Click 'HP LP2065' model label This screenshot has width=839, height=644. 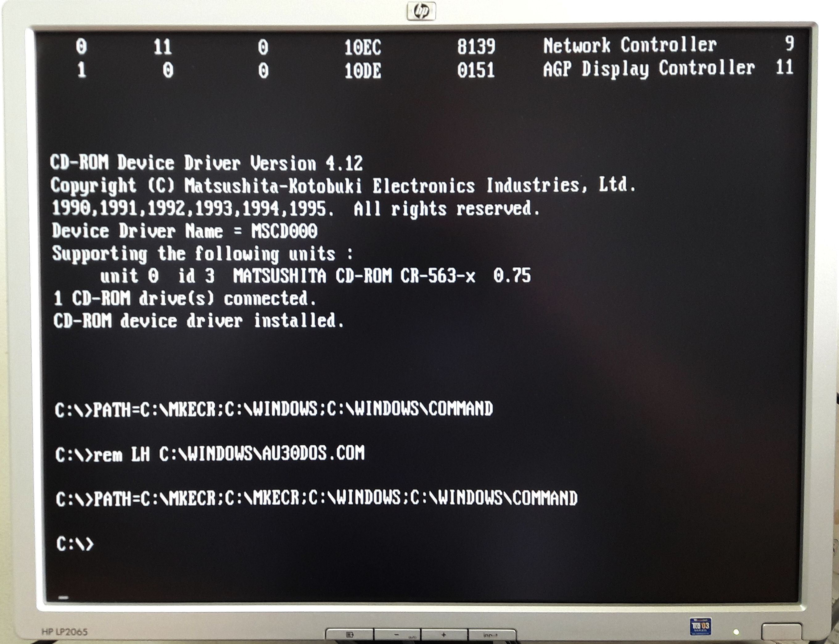64,631
